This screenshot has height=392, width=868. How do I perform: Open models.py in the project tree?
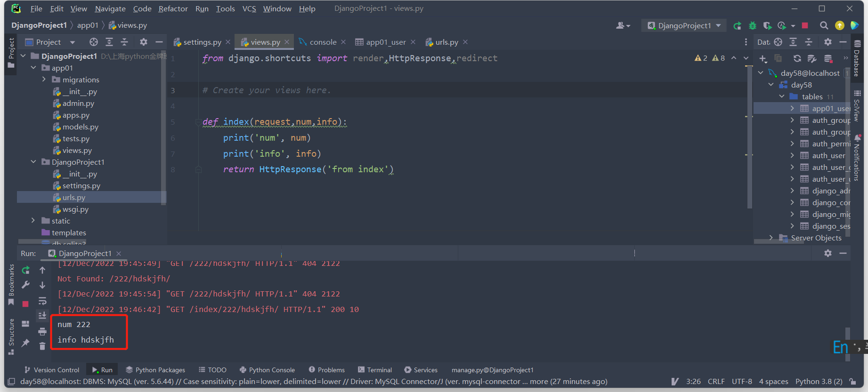pyautogui.click(x=81, y=127)
